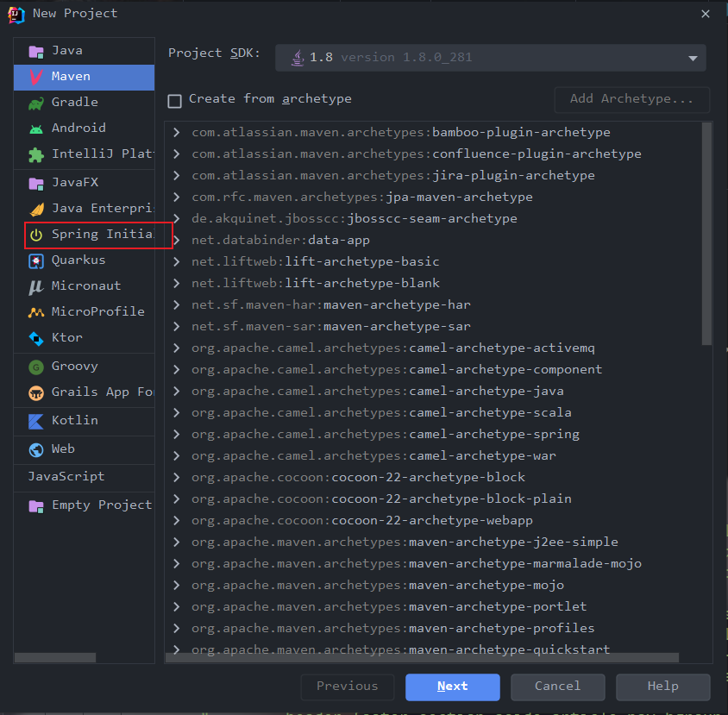Open Help for this dialog
The width and height of the screenshot is (728, 715).
[663, 687]
